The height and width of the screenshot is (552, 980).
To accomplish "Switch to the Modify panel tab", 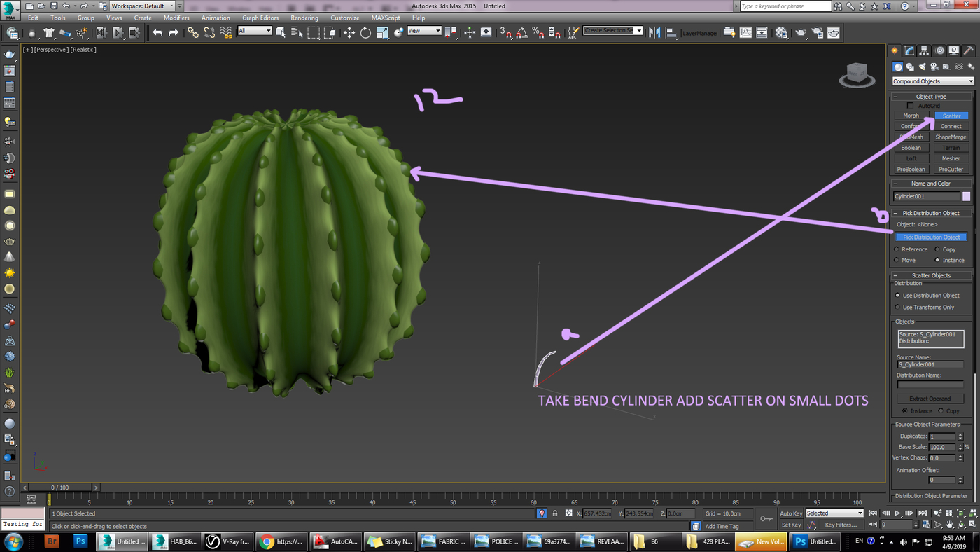I will tap(909, 50).
